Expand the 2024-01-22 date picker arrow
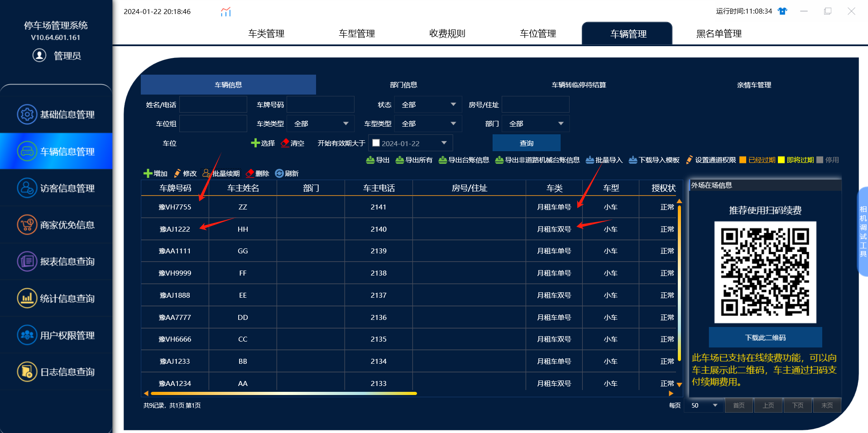The width and height of the screenshot is (868, 433). [444, 143]
